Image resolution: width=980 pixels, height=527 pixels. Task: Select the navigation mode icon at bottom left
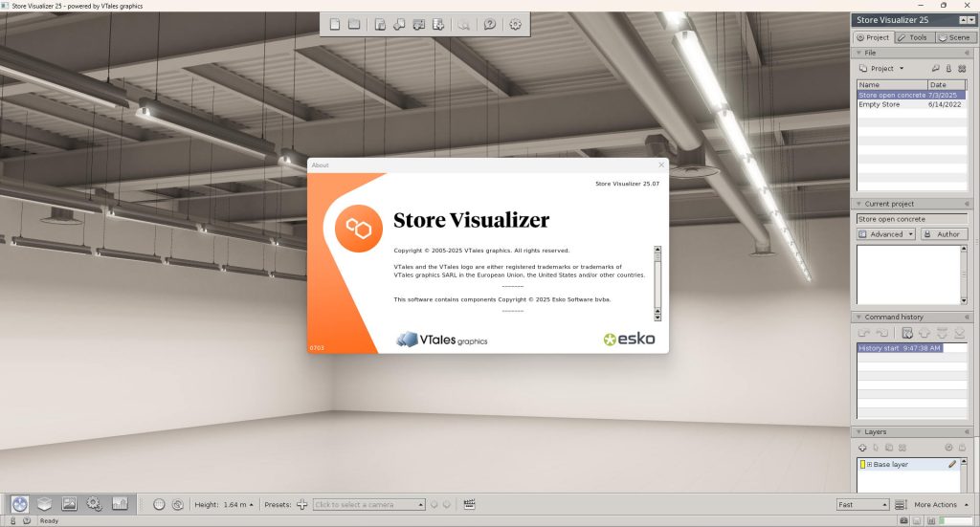[x=20, y=504]
